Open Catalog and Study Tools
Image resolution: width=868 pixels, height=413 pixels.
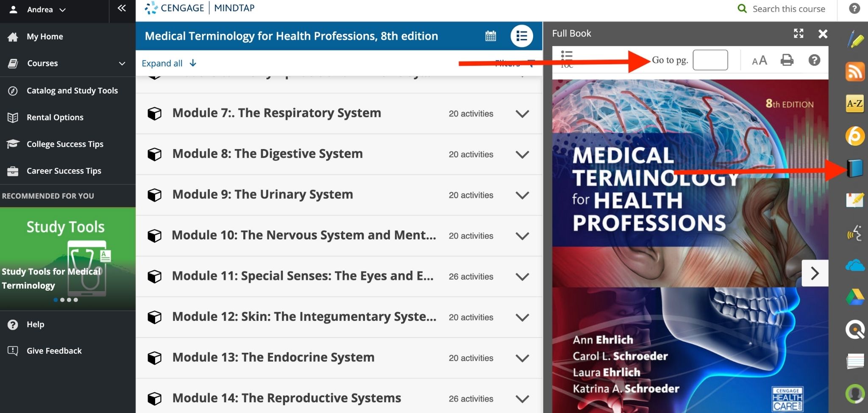(72, 90)
